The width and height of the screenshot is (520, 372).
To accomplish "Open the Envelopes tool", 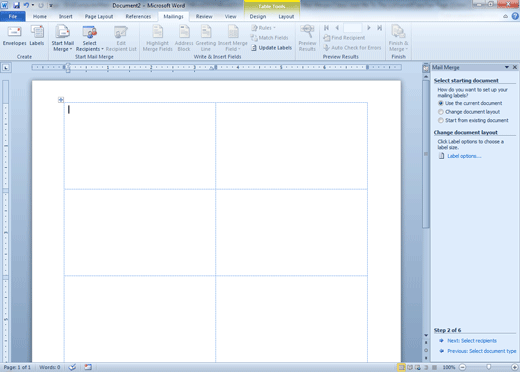I will click(x=14, y=36).
